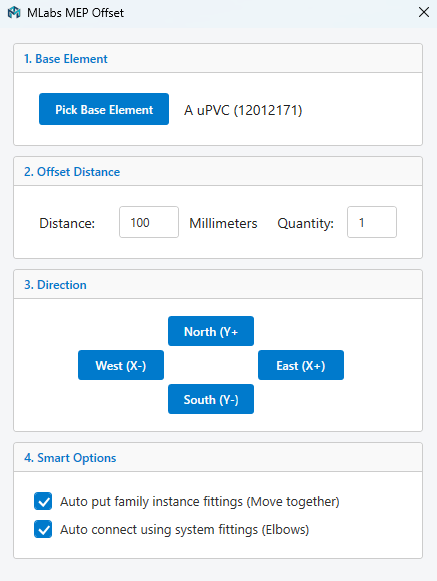This screenshot has width=437, height=581.
Task: Click the Distance: label
Action: [x=67, y=223]
